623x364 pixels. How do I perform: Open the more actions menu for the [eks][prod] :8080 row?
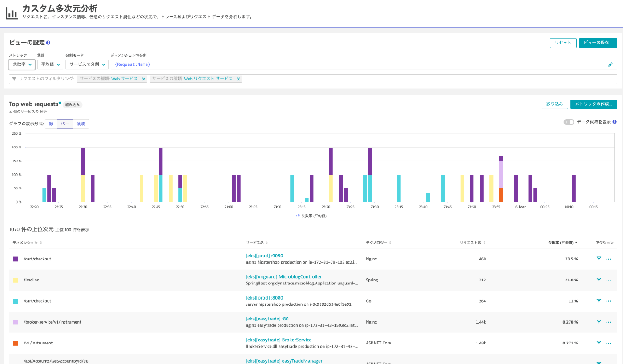pos(608,301)
